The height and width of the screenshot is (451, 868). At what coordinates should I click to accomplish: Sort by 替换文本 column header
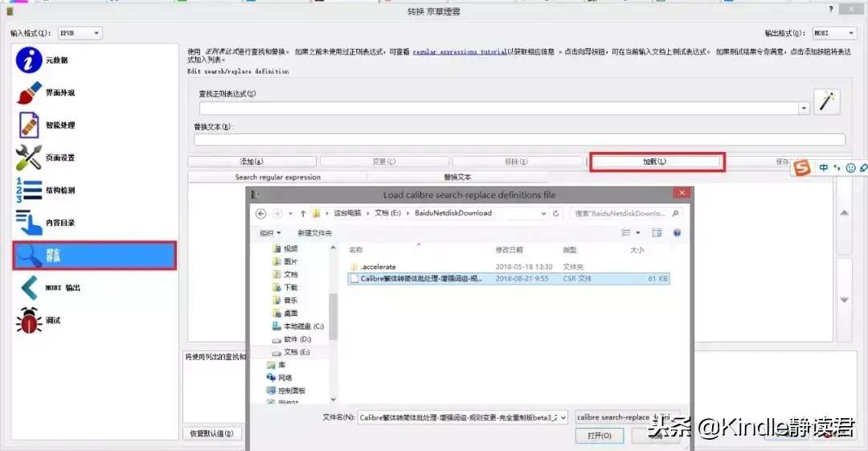[x=457, y=178]
